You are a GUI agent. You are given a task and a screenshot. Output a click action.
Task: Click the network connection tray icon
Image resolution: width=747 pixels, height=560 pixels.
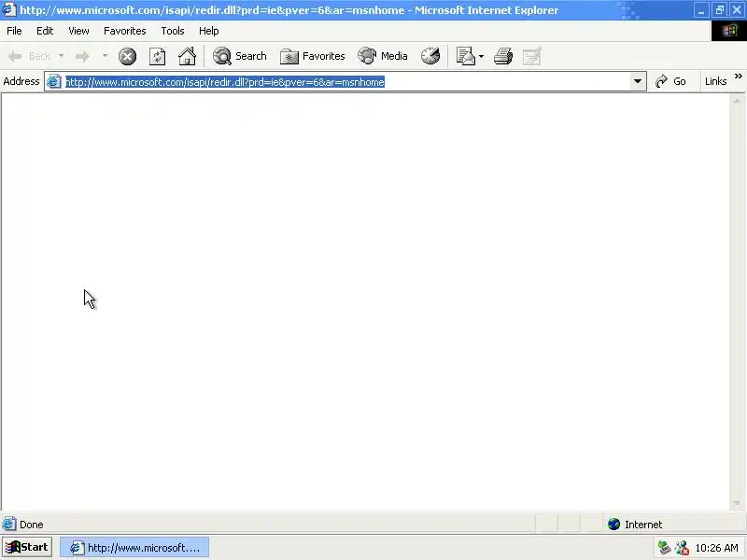pos(664,548)
